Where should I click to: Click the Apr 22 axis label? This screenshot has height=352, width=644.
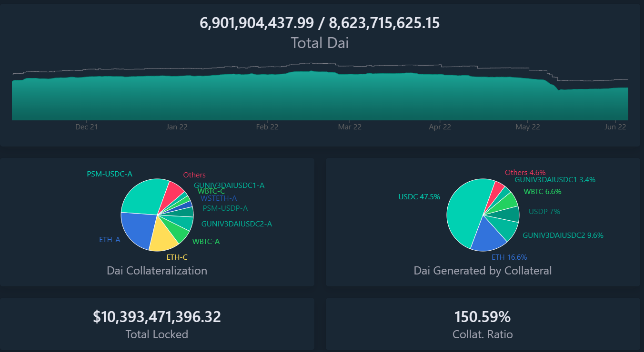point(440,127)
